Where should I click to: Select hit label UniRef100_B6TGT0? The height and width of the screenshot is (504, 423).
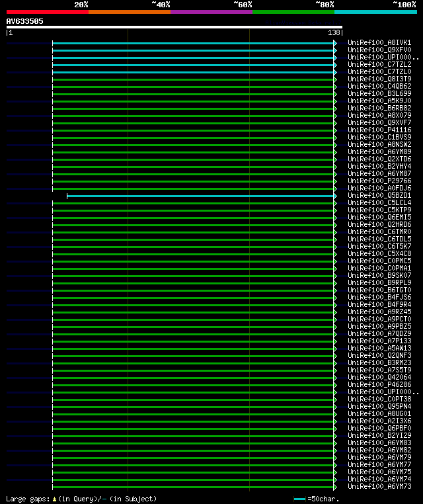pyautogui.click(x=379, y=290)
